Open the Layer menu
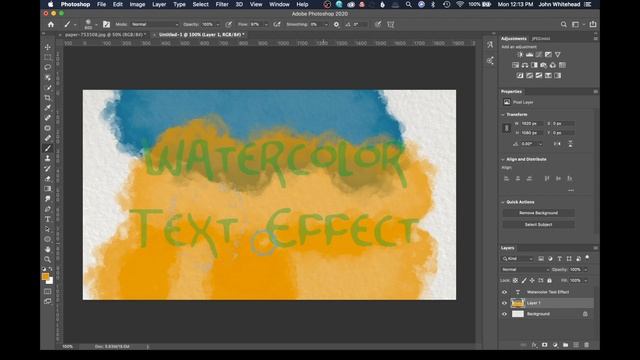The height and width of the screenshot is (360, 640). click(159, 4)
